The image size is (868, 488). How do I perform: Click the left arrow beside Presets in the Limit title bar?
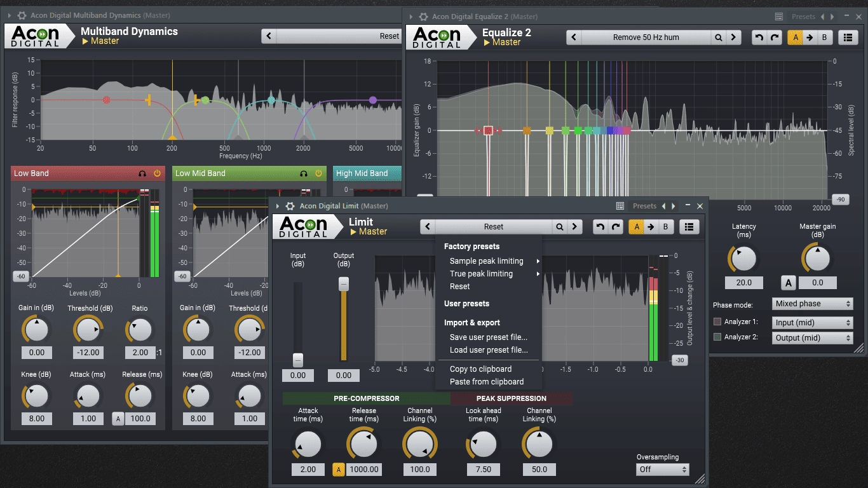point(664,206)
